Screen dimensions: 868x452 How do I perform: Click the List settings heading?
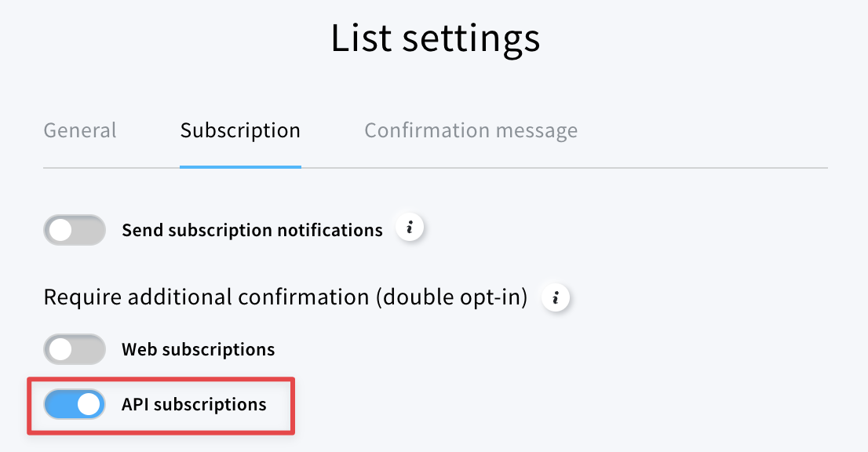pyautogui.click(x=435, y=38)
